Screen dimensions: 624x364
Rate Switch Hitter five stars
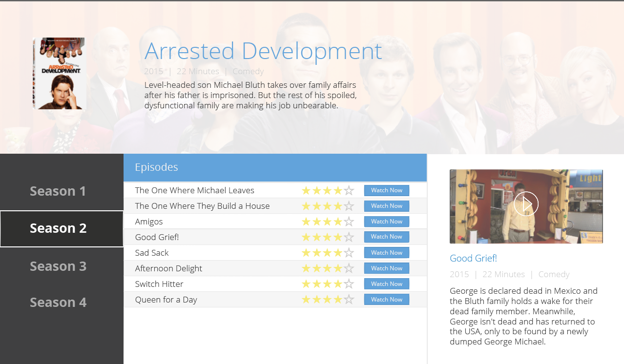349,284
